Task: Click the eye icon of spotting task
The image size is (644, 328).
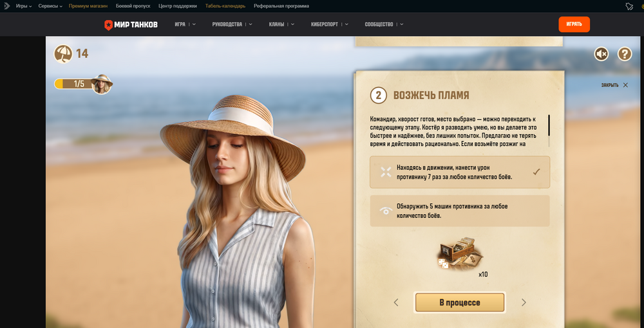Action: click(385, 211)
